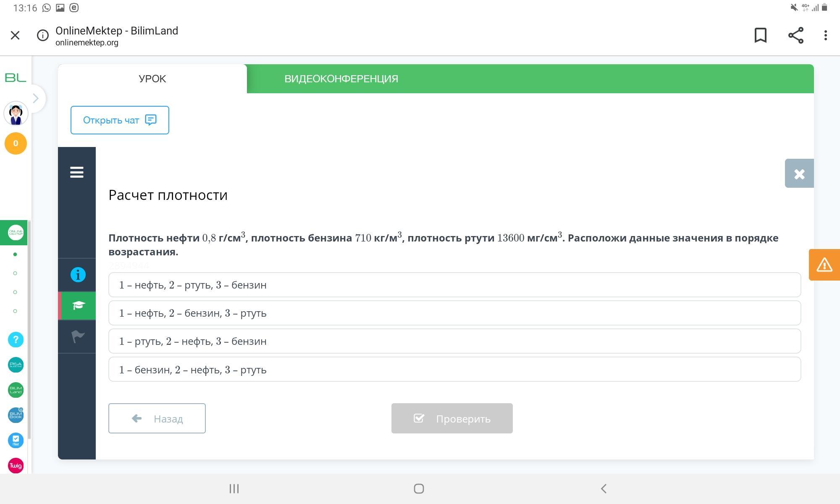This screenshot has width=840, height=504.
Task: Click the flag icon in dark sidebar
Action: (78, 336)
